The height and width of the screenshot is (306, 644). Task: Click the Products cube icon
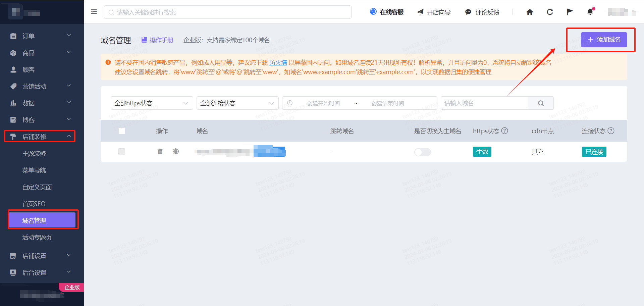13,53
